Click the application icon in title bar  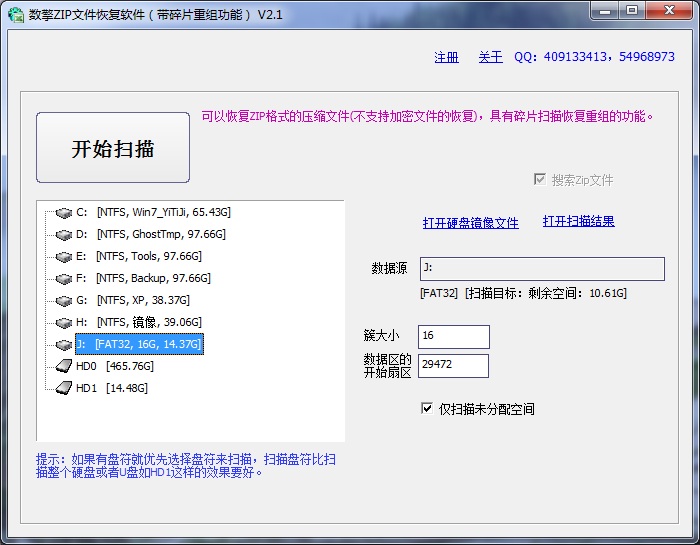(x=15, y=14)
